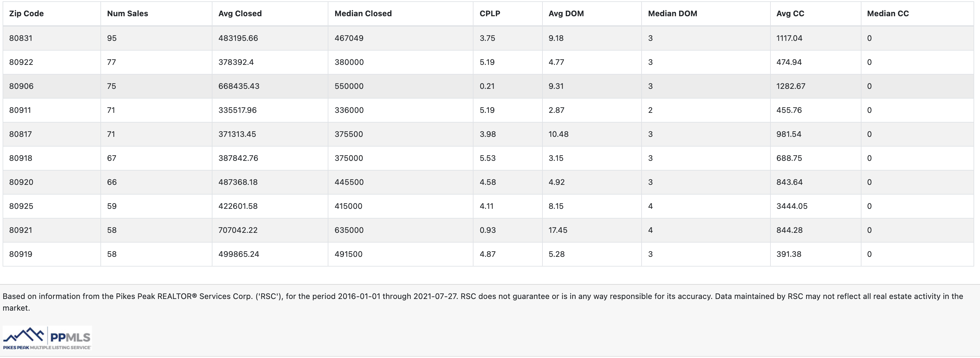Select median closed value 375000
This screenshot has height=358, width=980.
click(348, 158)
